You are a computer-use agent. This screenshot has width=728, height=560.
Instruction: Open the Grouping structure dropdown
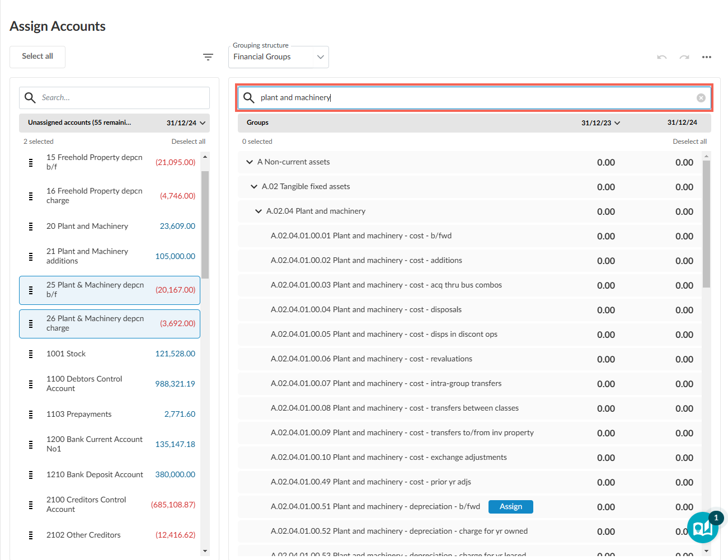(279, 57)
